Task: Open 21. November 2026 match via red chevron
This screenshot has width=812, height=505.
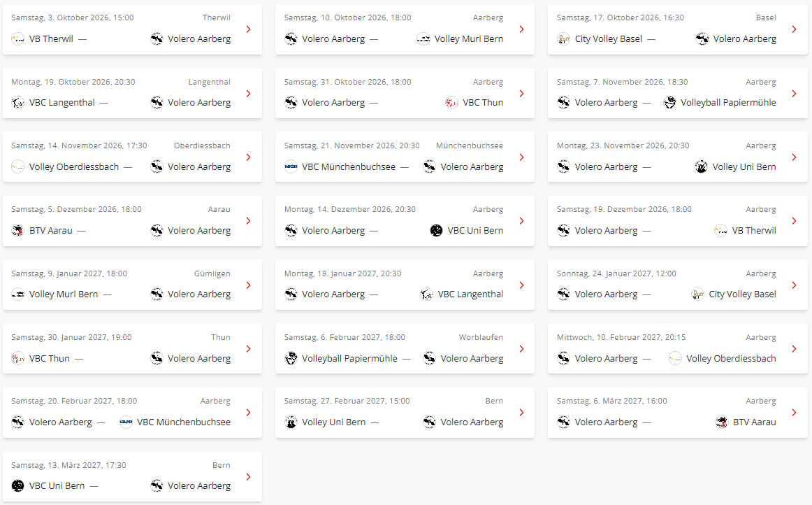Action: point(521,157)
